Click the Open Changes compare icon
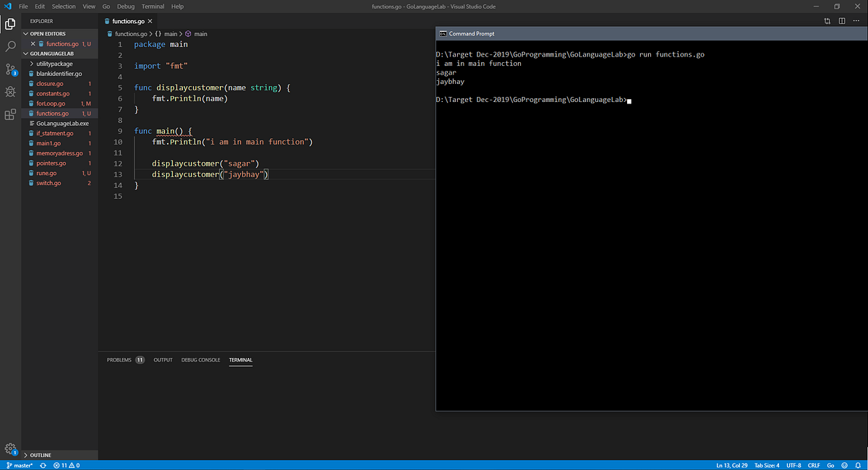Viewport: 868px width, 470px height. [x=827, y=21]
